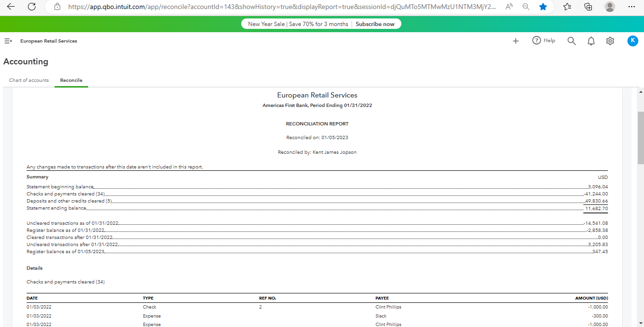Click Cleared transactions after 01/31/2022

(x=70, y=238)
